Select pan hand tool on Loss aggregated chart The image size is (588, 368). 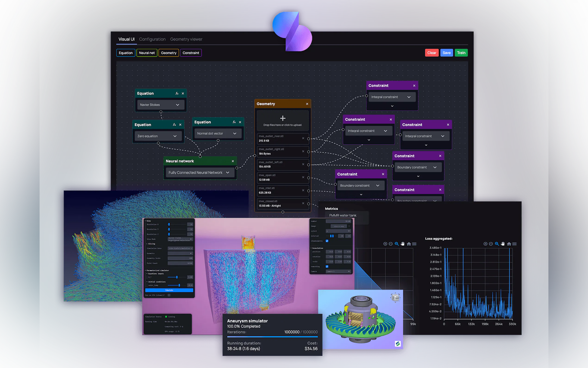[x=503, y=244]
